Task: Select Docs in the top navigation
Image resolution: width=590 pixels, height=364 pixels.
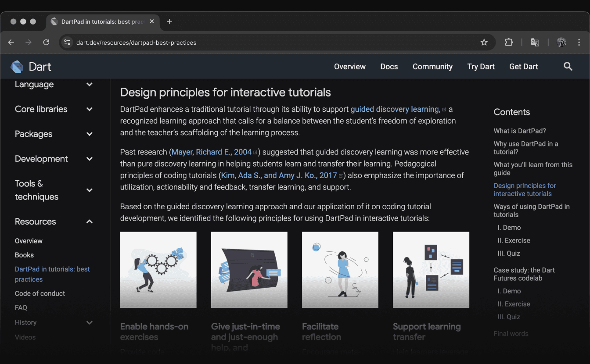Action: pyautogui.click(x=389, y=66)
